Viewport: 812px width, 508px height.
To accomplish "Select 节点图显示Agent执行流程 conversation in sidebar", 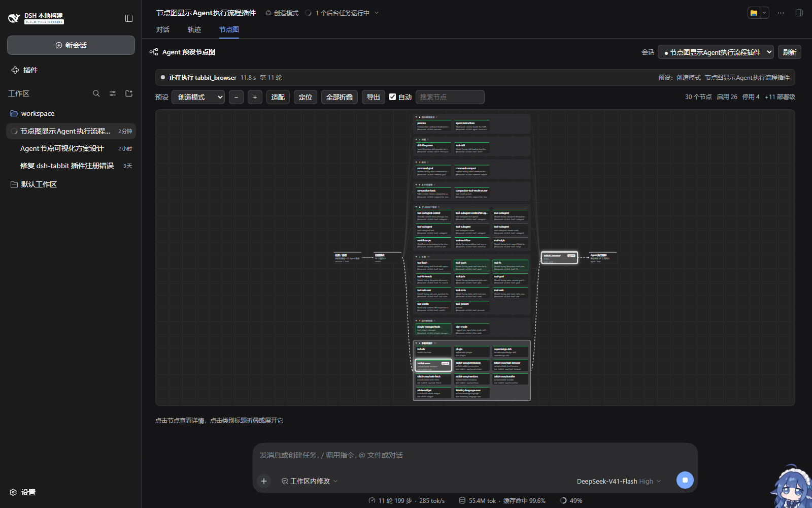I will pyautogui.click(x=71, y=131).
